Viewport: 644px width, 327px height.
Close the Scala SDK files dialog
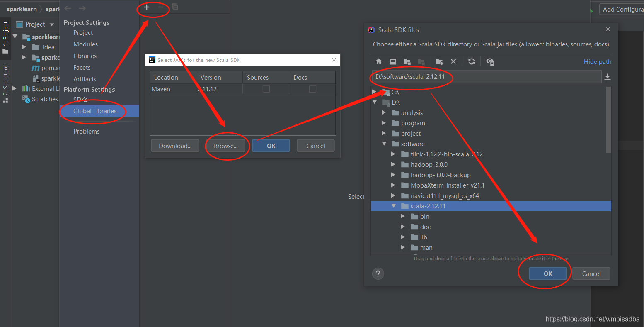(608, 29)
